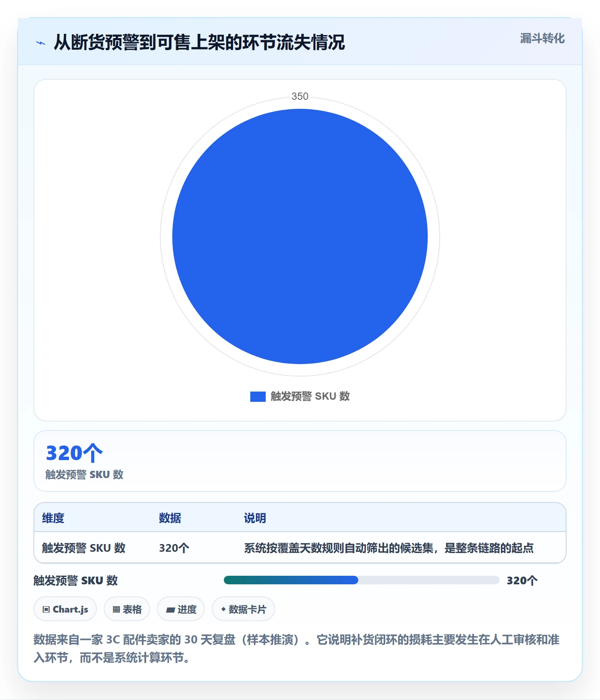Screen dimensions: 600x700
Task: Click the 320个 table data cell
Action: [174, 548]
